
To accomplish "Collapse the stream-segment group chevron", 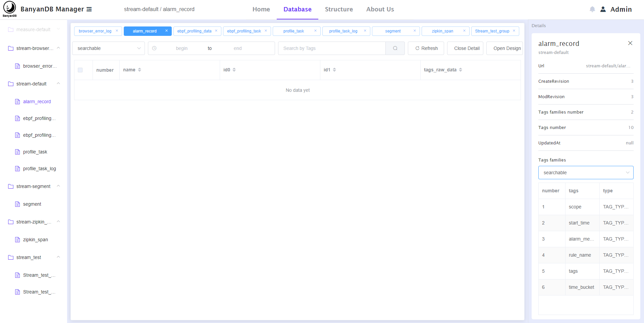I will [x=58, y=186].
